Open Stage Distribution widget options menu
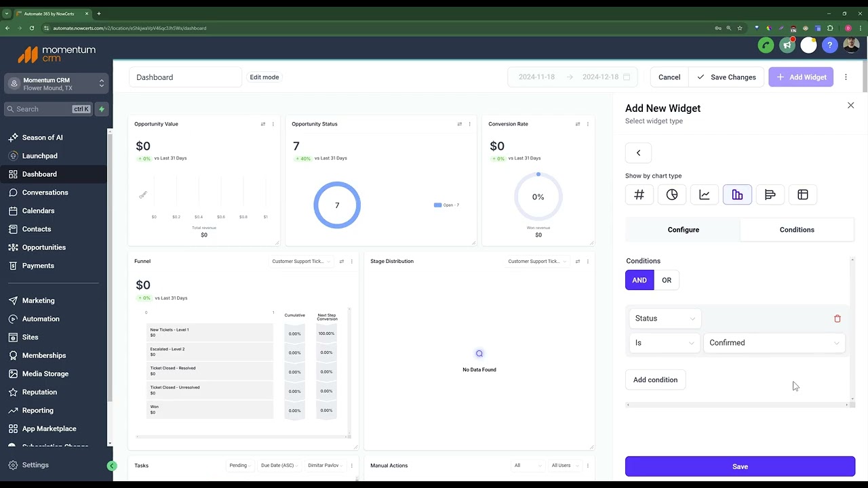This screenshot has width=868, height=488. coord(588,261)
